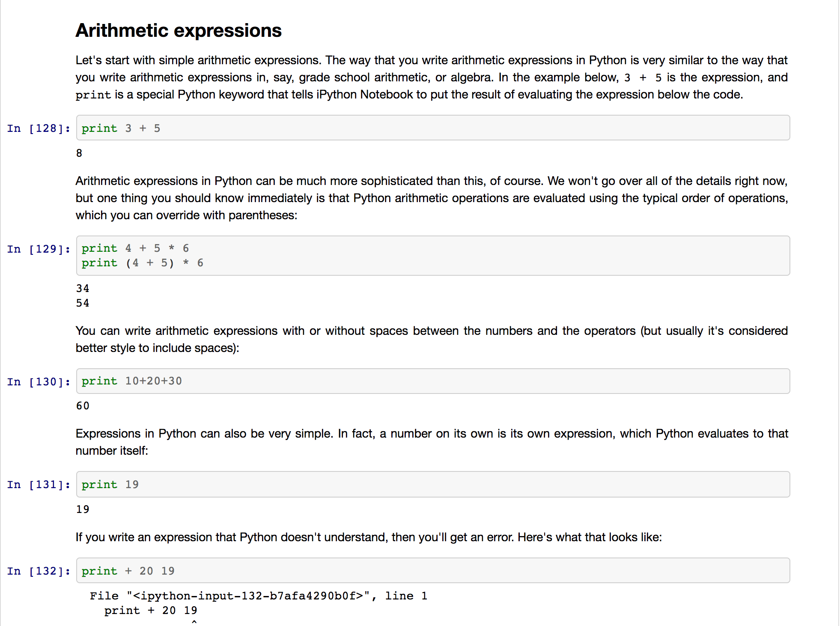Click the output value 34
840x626 pixels.
point(83,289)
